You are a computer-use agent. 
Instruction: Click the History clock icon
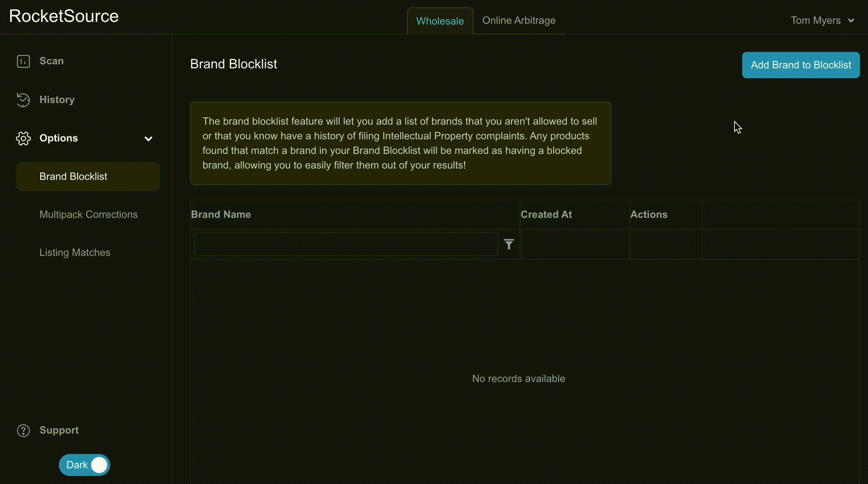(23, 100)
